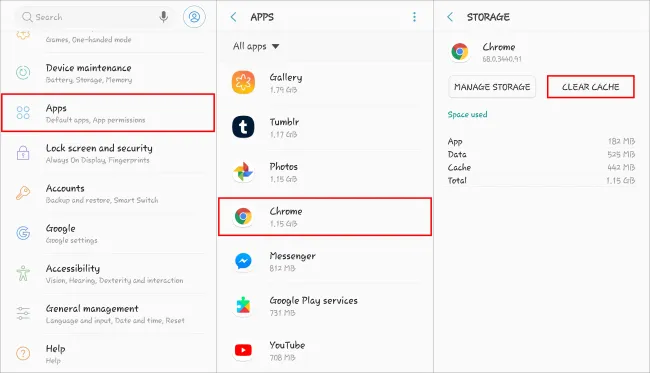Open the user account profile icon
Viewport: 650px width, 373px height.
(194, 17)
